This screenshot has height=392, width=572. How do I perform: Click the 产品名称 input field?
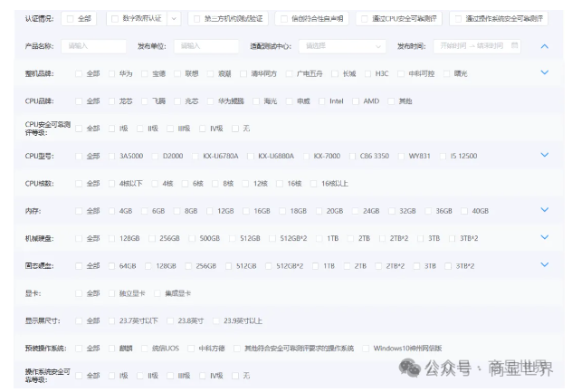[94, 46]
